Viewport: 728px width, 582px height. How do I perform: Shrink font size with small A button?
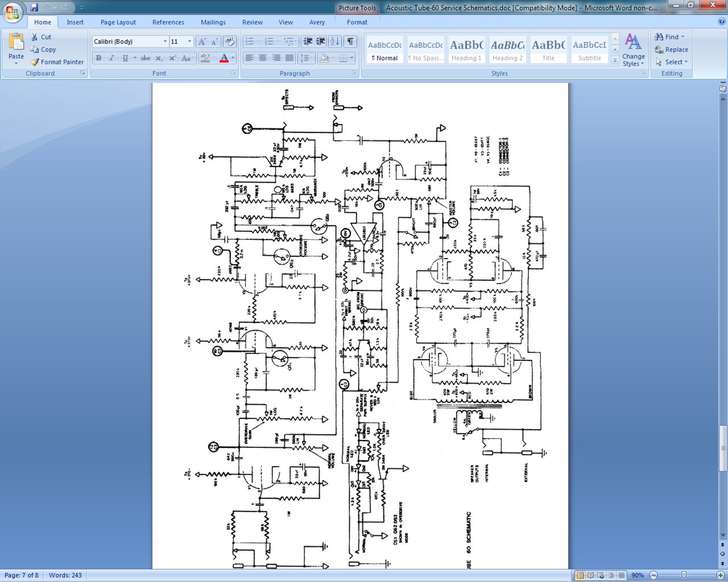click(x=214, y=41)
